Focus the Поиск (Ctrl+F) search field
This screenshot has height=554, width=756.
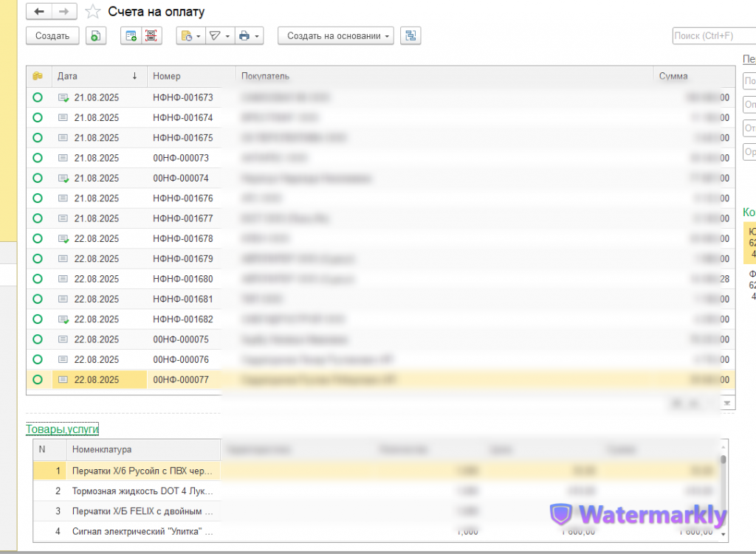[x=714, y=35]
